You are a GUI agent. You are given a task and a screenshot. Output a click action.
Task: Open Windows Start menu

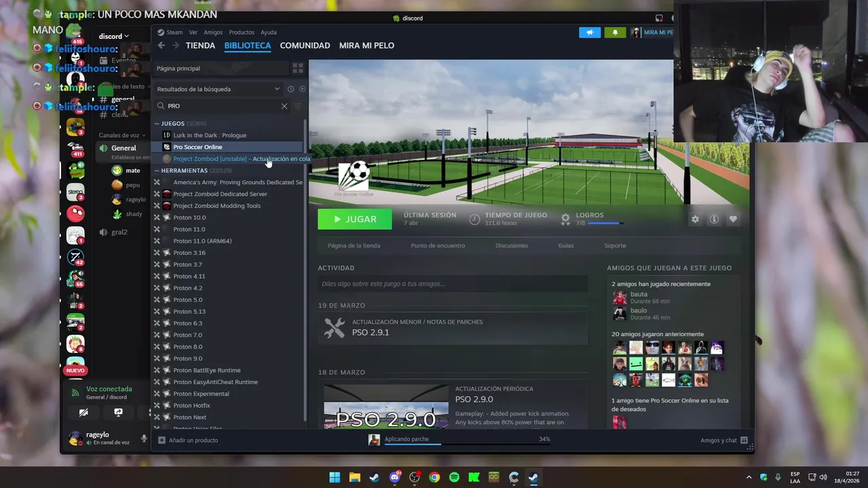(x=335, y=477)
